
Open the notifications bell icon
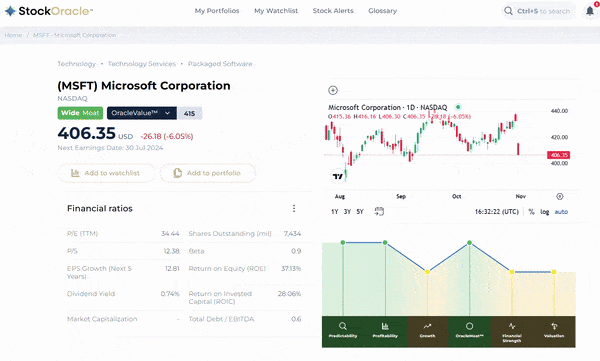[590, 11]
